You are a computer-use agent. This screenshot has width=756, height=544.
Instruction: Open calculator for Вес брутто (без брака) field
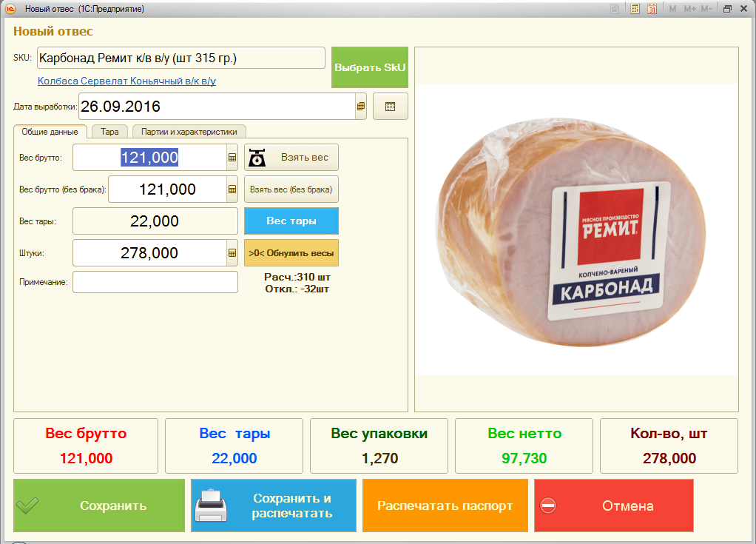(x=232, y=189)
